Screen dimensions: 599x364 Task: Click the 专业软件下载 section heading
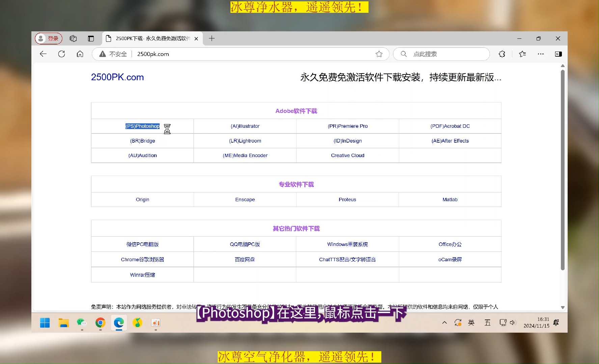296,184
